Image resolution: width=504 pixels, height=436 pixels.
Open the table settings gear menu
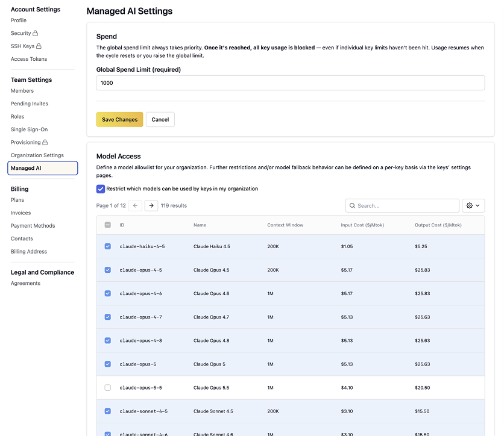[x=473, y=205]
